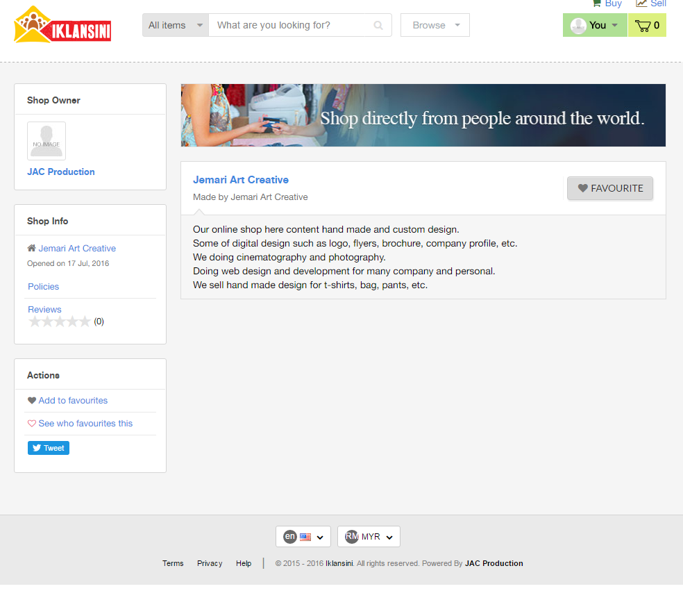
Task: Click the JAC Production footer link
Action: (494, 563)
